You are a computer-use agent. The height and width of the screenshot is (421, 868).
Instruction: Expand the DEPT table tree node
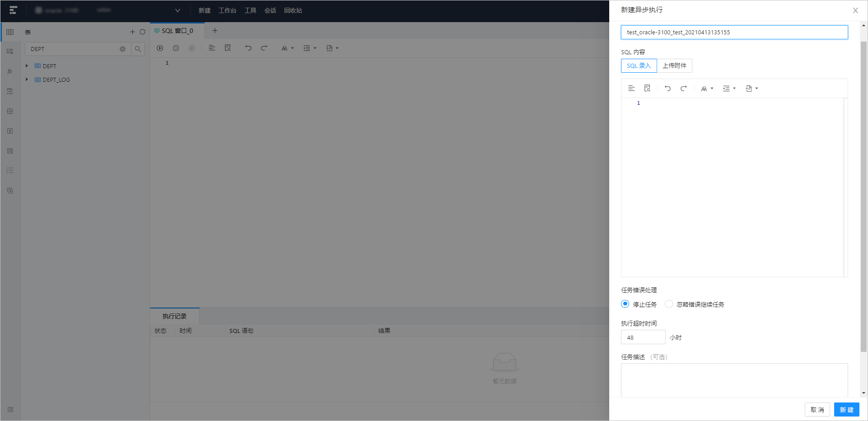(27, 66)
